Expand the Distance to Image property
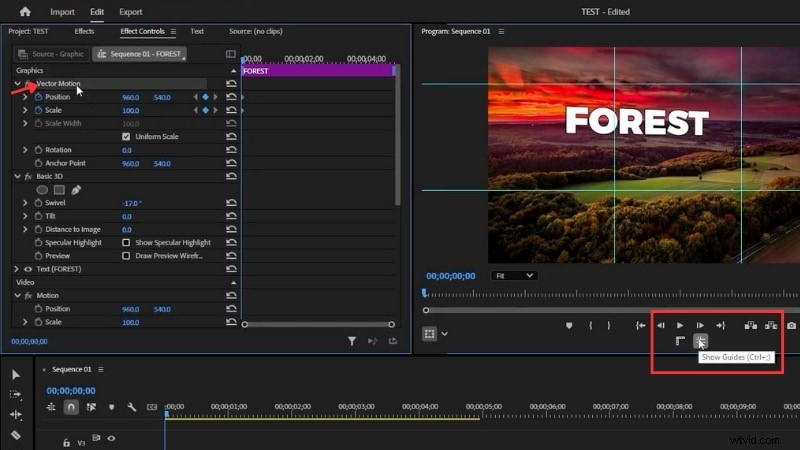 coord(25,229)
